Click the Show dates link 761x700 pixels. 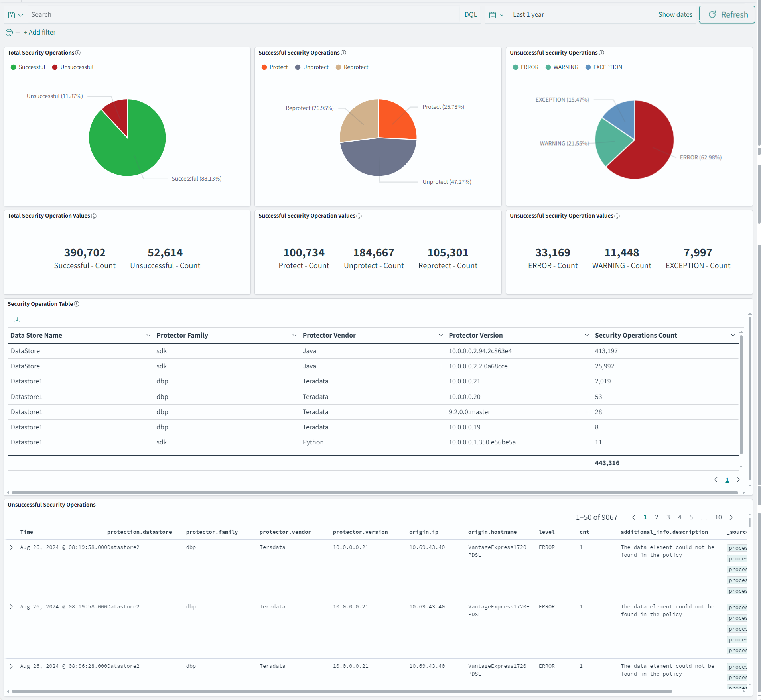coord(675,14)
